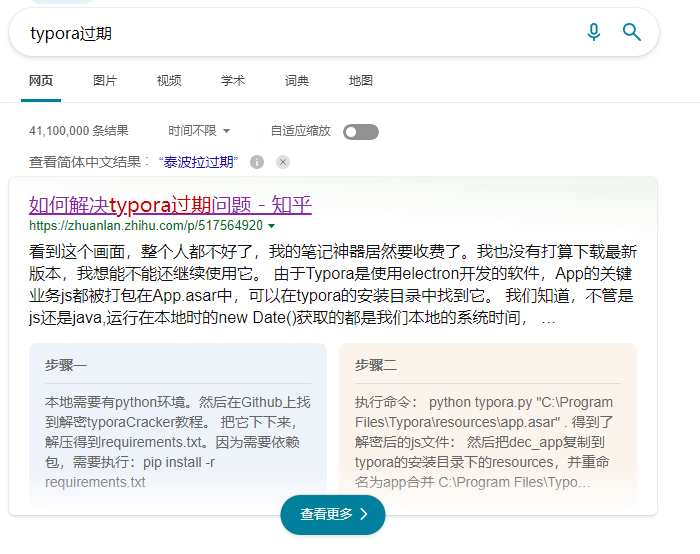Click the 查看更多 button

pos(333,514)
